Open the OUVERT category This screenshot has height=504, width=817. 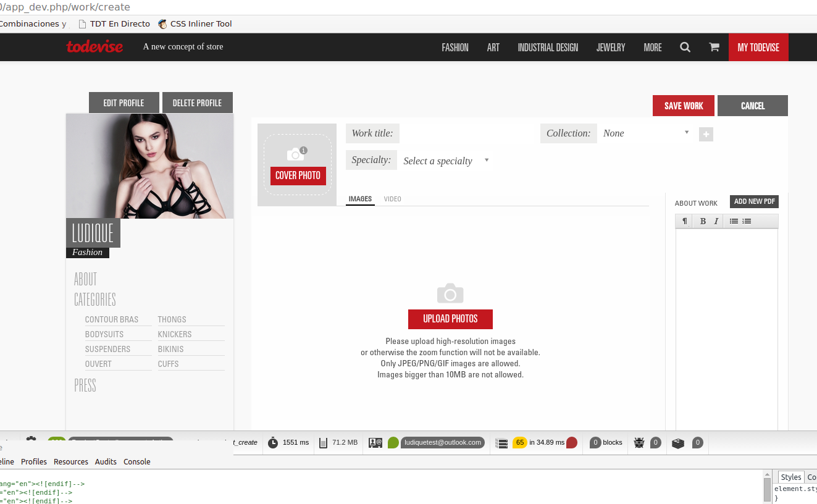[x=98, y=364]
